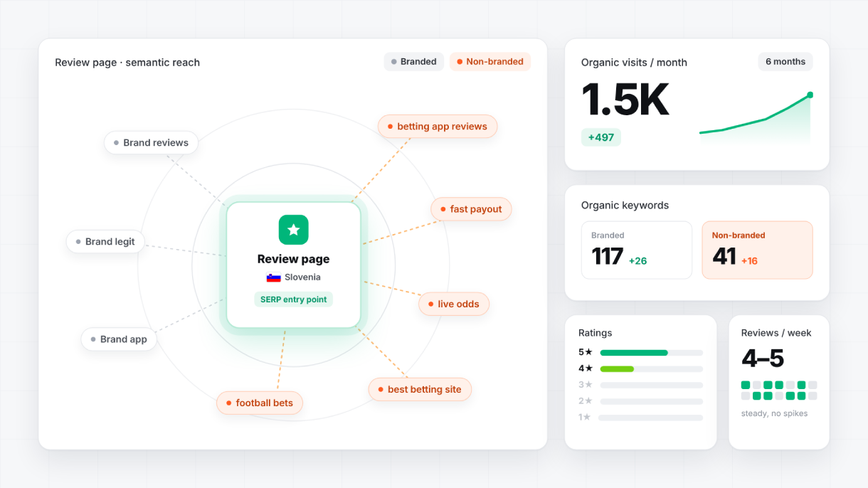The image size is (868, 488).
Task: Click the SERP entry point badge
Action: pyautogui.click(x=293, y=299)
